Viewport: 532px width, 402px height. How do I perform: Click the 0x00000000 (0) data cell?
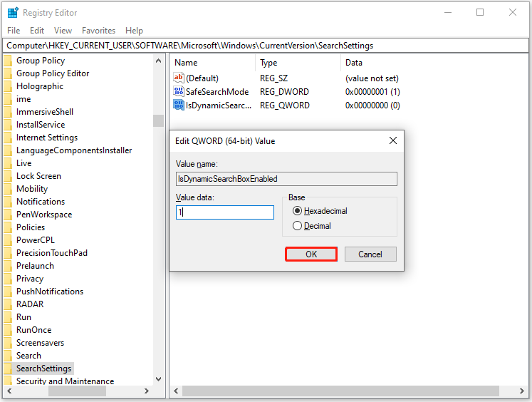372,105
